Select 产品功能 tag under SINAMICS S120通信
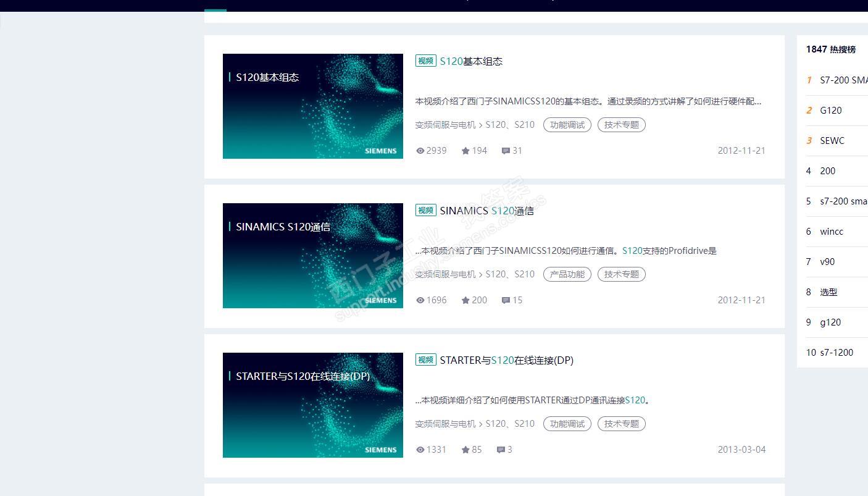The width and height of the screenshot is (868, 496). tap(567, 274)
